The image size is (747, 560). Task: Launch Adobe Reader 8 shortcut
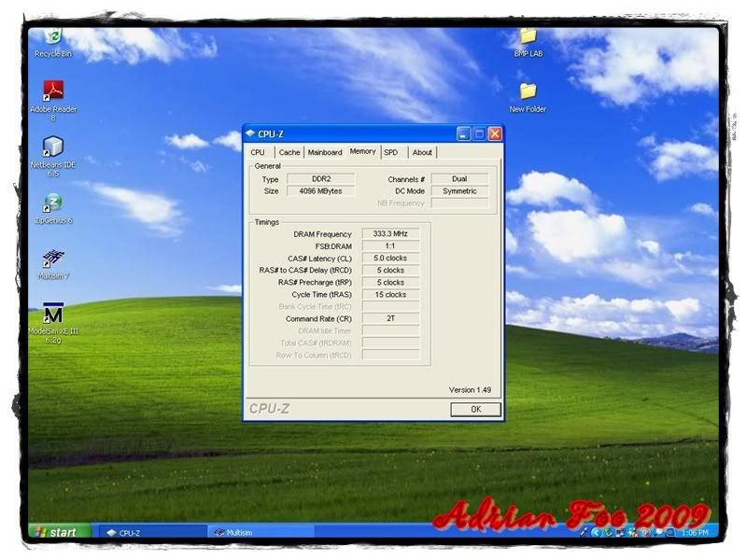click(53, 100)
